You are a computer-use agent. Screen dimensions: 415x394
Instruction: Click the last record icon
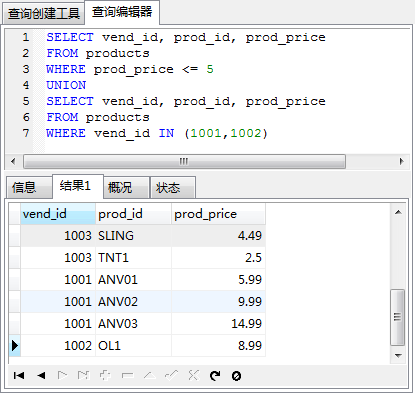pos(84,376)
